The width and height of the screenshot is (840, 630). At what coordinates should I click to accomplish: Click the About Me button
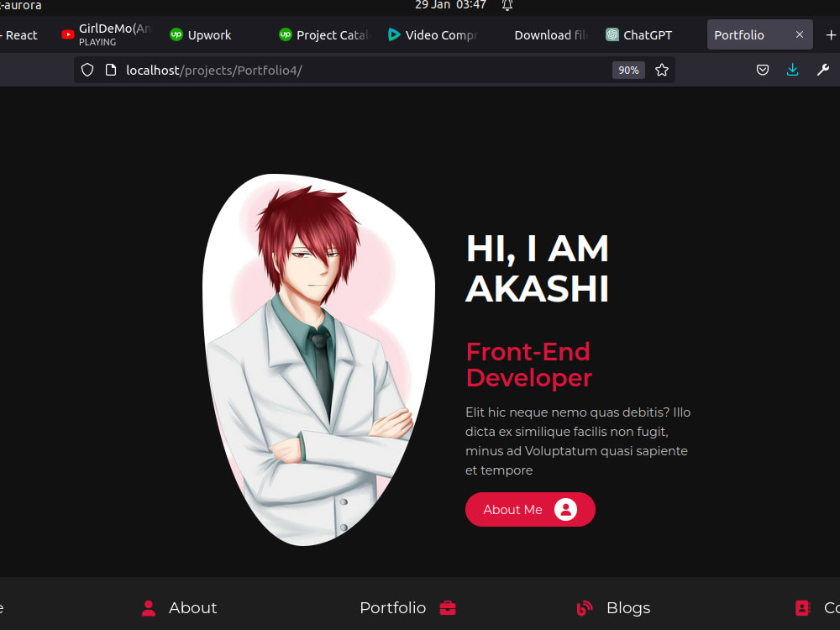coord(530,510)
